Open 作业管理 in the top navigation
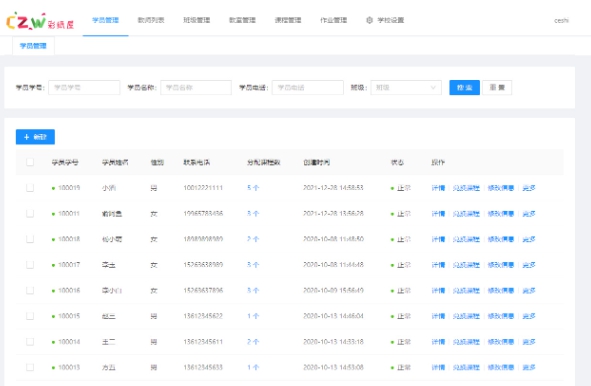 [334, 20]
